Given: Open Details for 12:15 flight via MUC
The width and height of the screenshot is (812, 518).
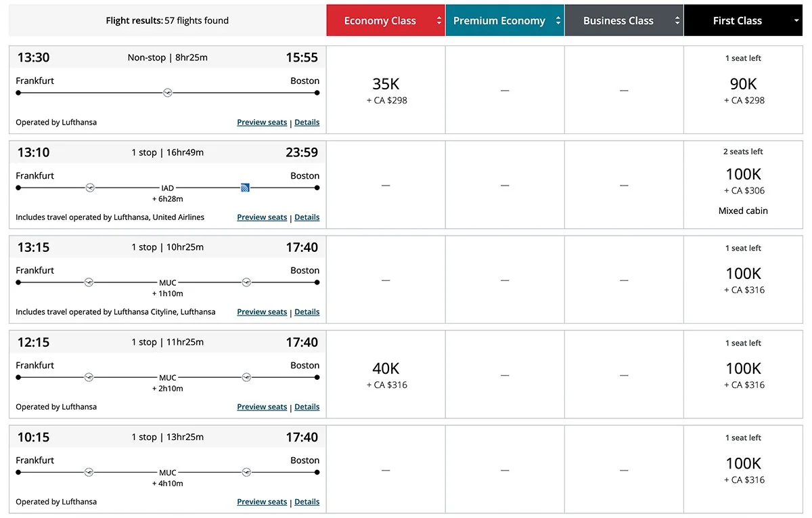Looking at the screenshot, I should (307, 407).
